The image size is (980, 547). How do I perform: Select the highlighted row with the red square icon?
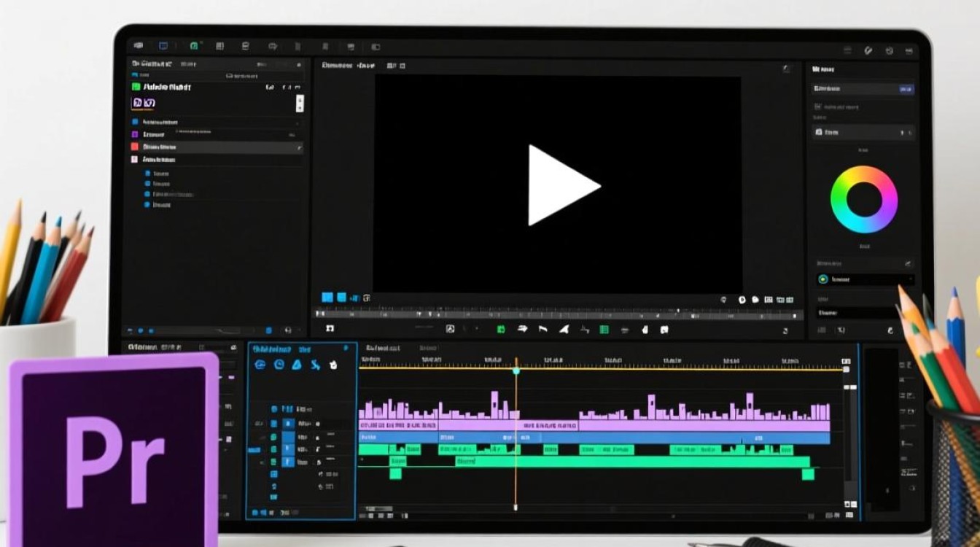click(216, 147)
